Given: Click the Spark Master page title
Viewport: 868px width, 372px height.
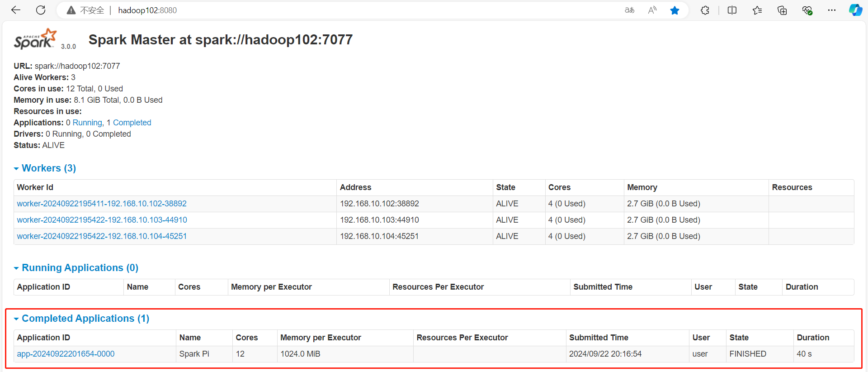Looking at the screenshot, I should point(221,40).
